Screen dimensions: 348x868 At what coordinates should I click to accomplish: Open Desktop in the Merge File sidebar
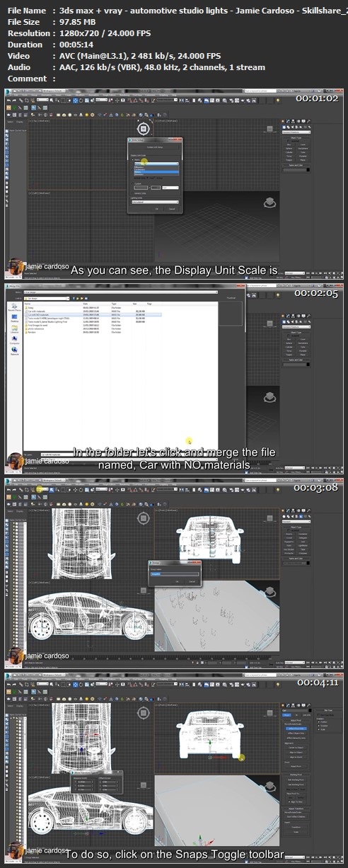pos(14,319)
